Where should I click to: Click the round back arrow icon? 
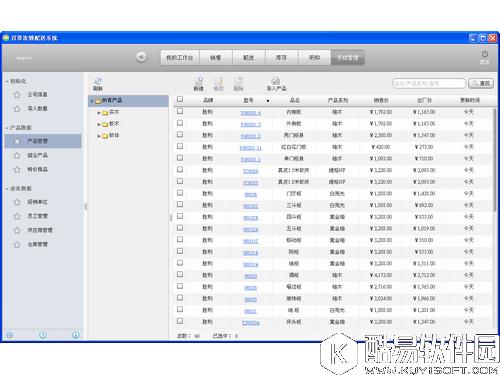click(141, 57)
